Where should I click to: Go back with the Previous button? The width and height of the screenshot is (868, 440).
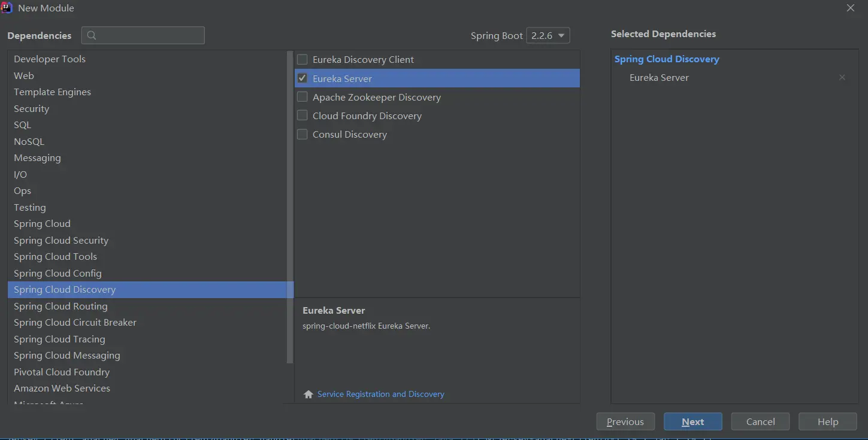coord(625,421)
